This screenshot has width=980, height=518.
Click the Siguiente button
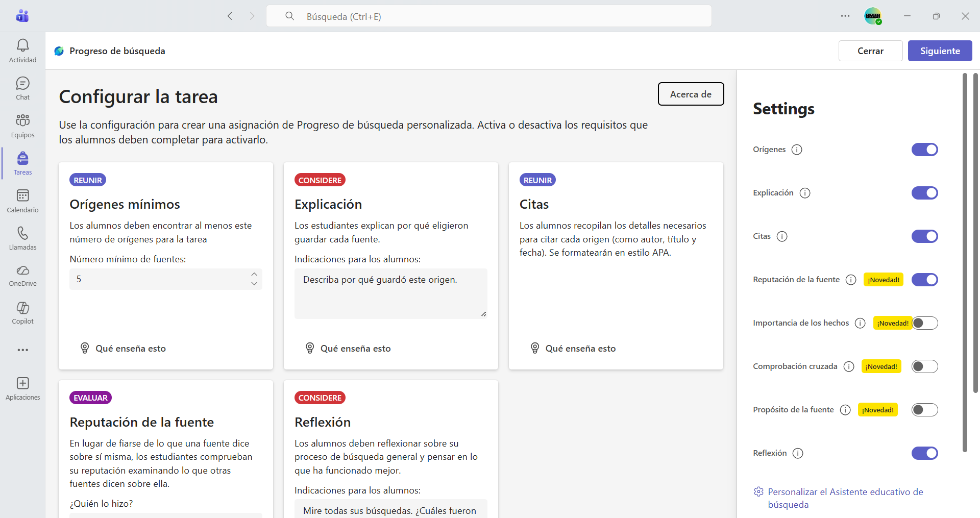940,51
